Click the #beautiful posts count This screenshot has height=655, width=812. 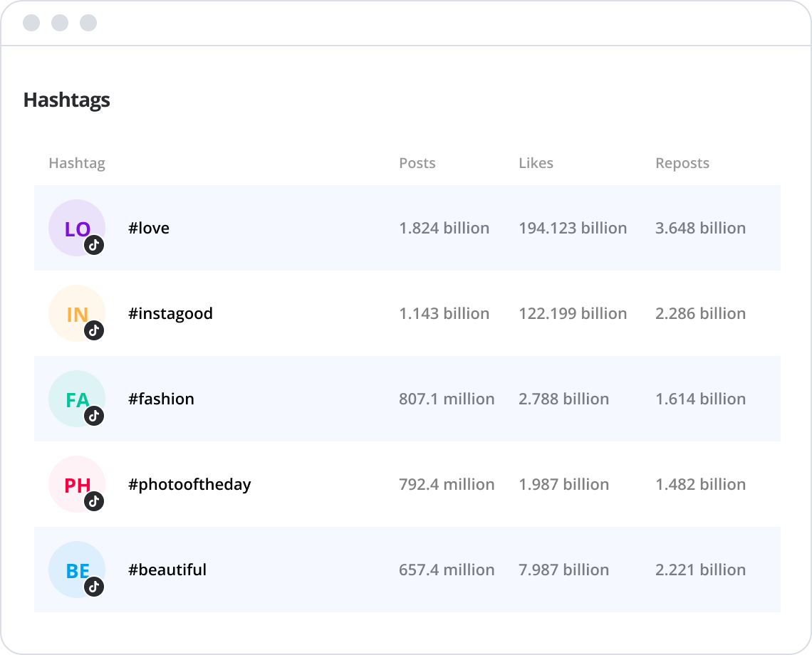pos(446,570)
